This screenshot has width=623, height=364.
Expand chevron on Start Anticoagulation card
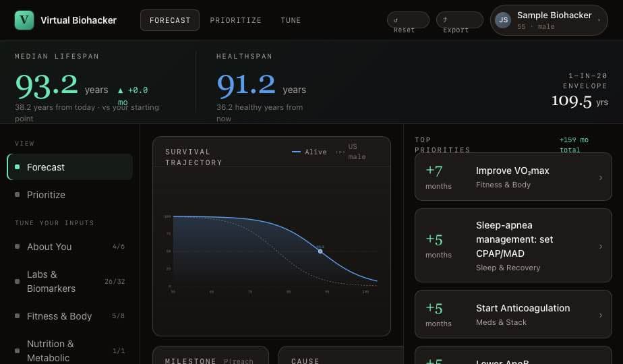(601, 315)
